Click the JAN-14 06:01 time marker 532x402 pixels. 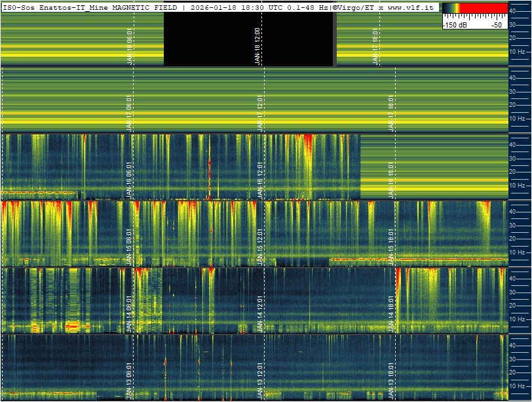[x=129, y=313]
